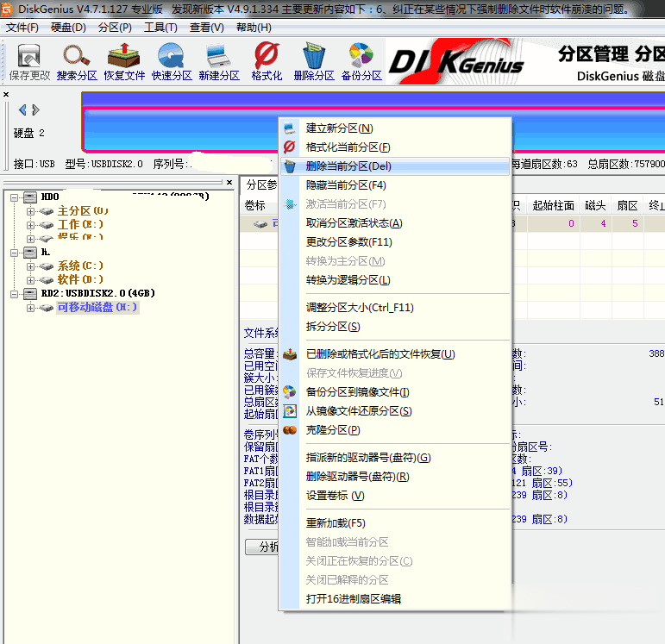Click the red icon next to 格式化当前分区
665x644 pixels.
pos(290,147)
